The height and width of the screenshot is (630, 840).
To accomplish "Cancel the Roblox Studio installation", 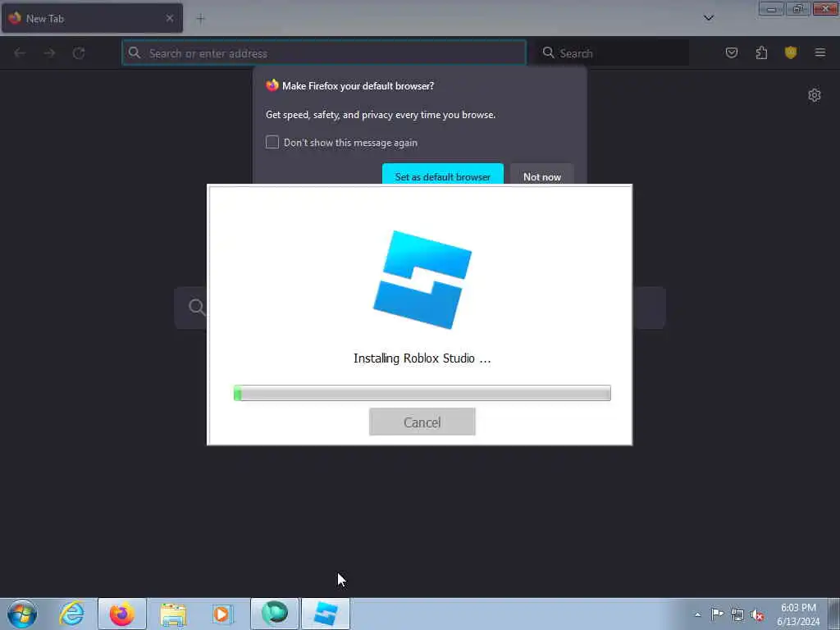I will (422, 422).
